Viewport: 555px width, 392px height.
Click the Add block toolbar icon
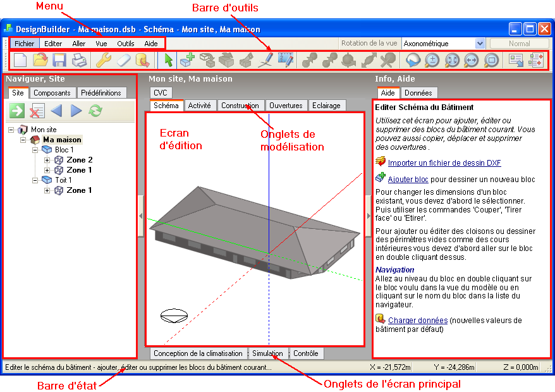[187, 60]
